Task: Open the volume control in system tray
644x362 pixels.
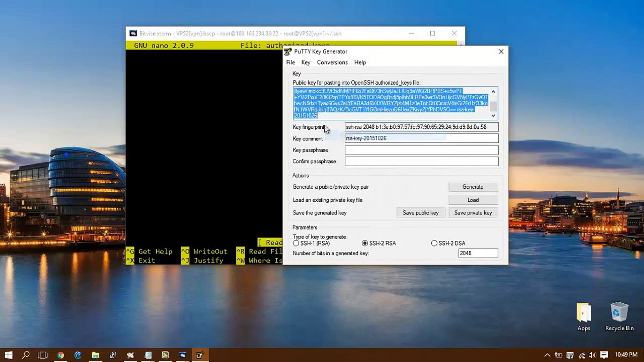Action: point(592,355)
